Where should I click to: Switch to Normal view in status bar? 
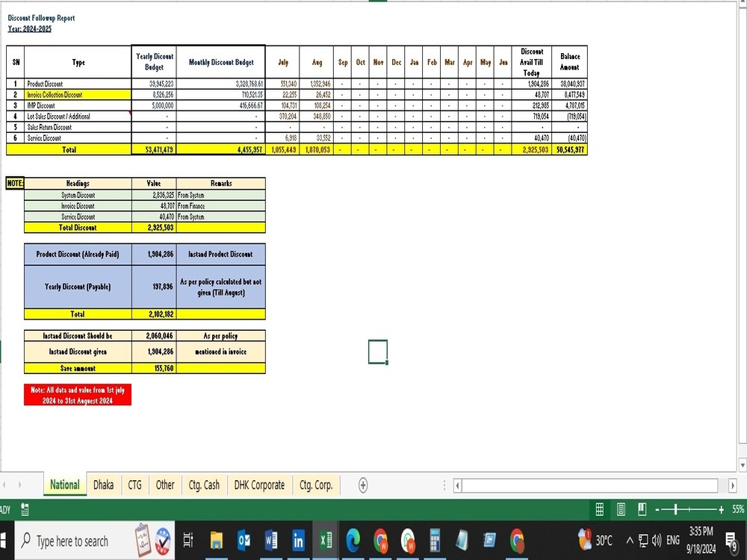(600, 509)
